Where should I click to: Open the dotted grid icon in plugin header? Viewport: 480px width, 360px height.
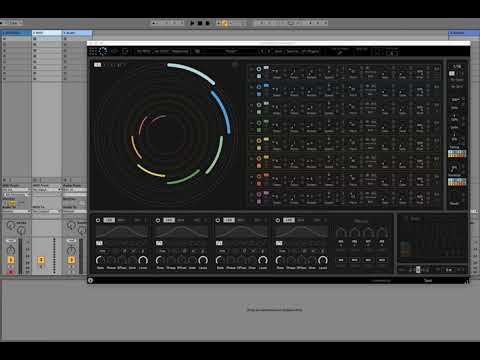pos(93,51)
